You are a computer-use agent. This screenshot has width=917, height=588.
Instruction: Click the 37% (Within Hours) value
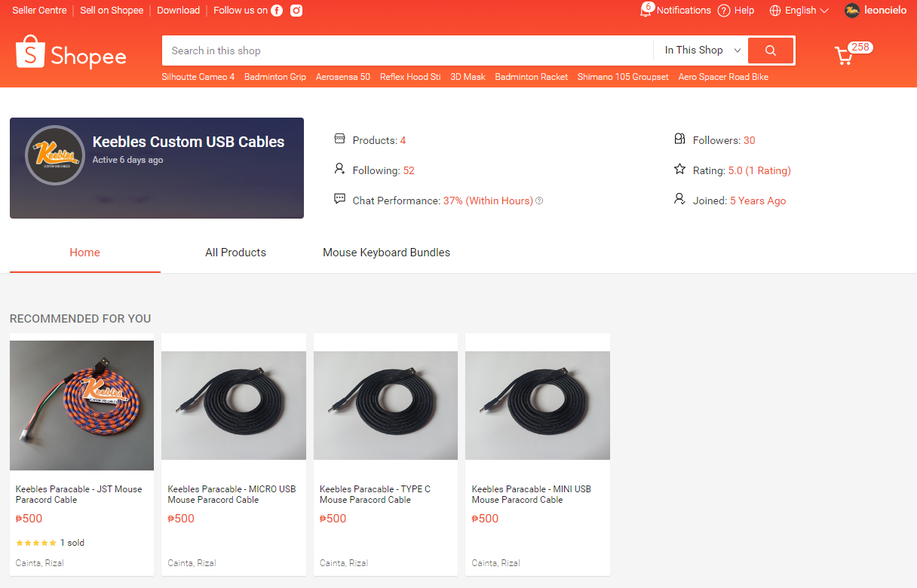[488, 201]
